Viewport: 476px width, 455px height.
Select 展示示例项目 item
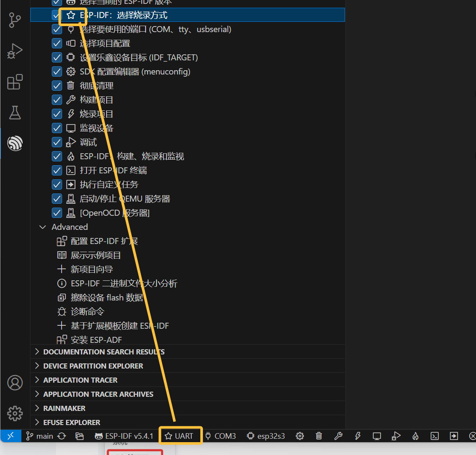[187, 255]
